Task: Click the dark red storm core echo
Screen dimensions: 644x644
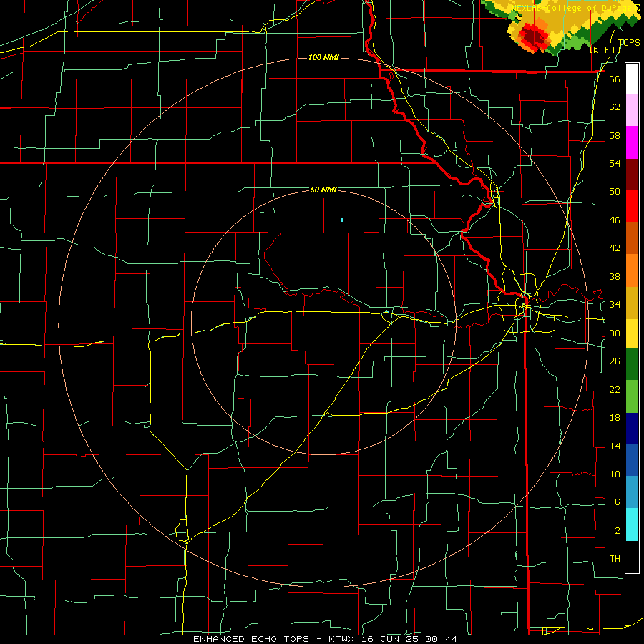Action: (x=533, y=37)
